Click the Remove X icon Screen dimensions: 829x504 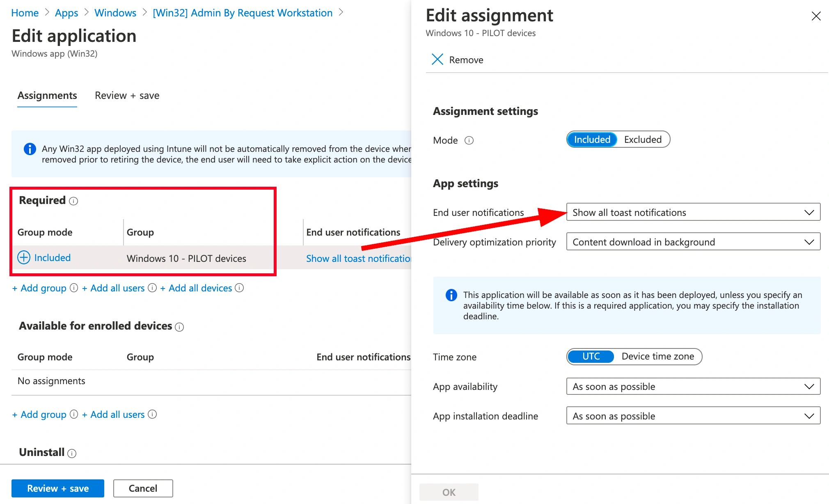(437, 60)
